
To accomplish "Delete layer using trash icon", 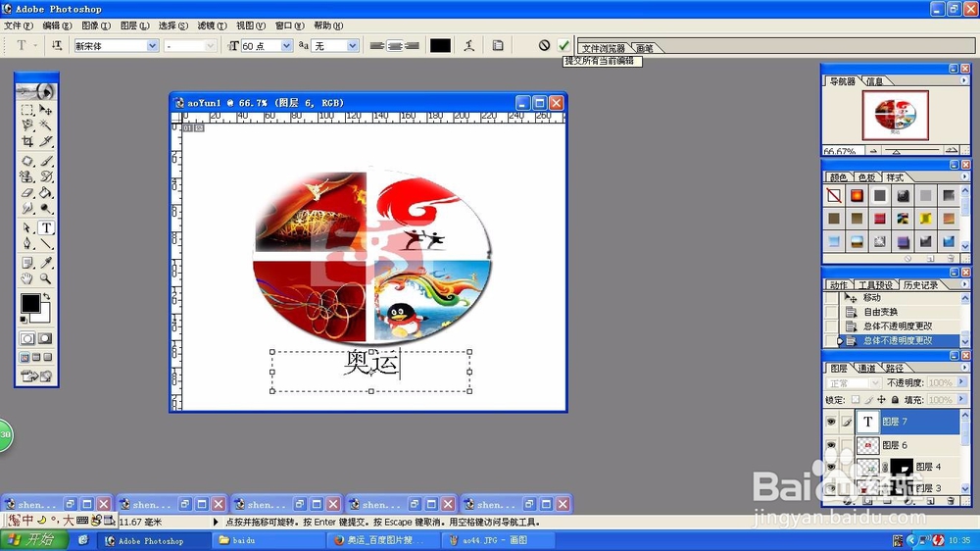I will (x=951, y=501).
